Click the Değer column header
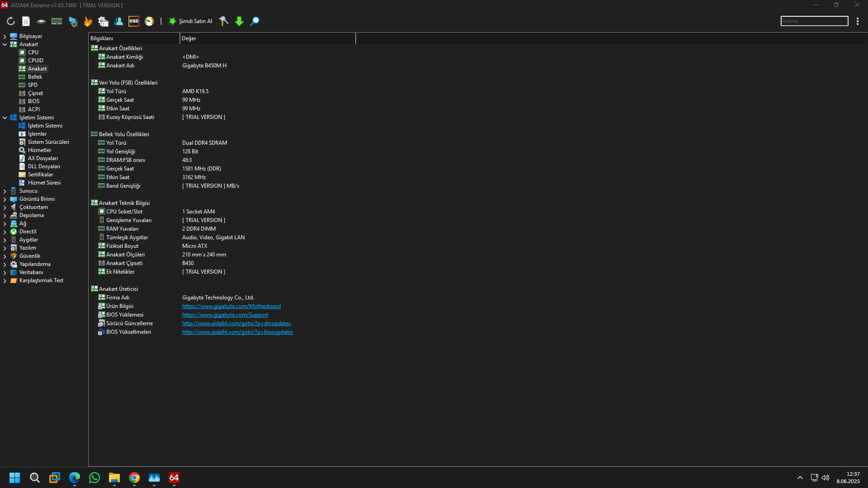 (x=267, y=38)
